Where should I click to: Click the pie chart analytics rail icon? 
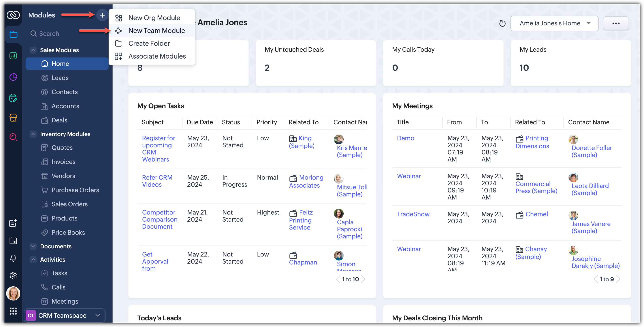tap(13, 77)
